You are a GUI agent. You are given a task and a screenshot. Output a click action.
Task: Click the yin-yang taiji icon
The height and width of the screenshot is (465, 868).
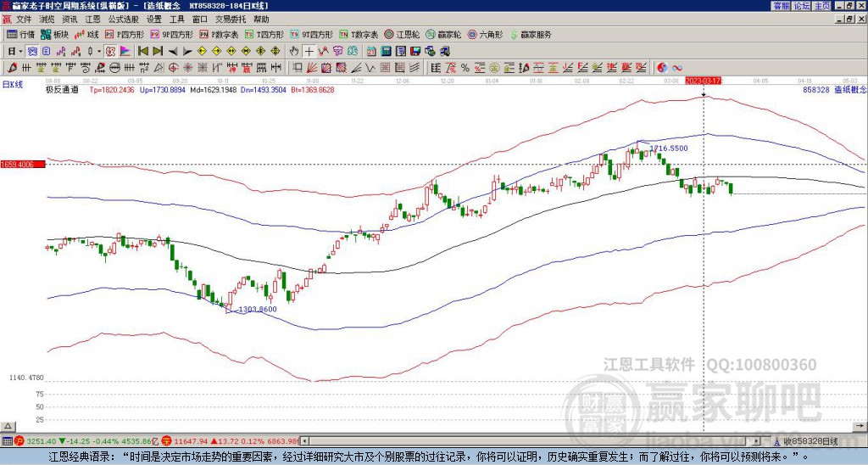(662, 68)
